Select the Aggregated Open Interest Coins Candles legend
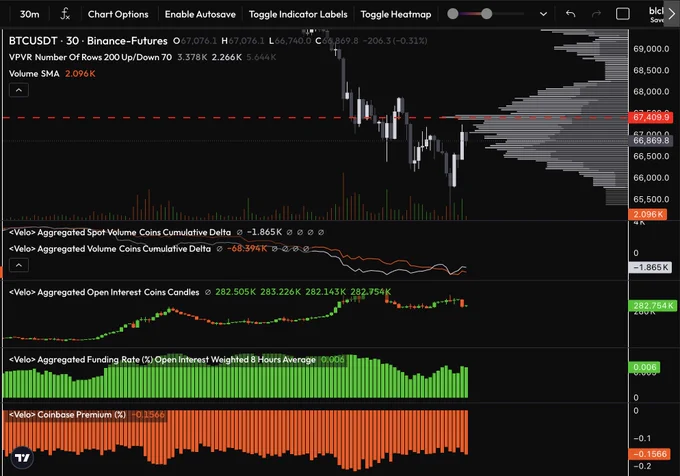 pos(104,292)
